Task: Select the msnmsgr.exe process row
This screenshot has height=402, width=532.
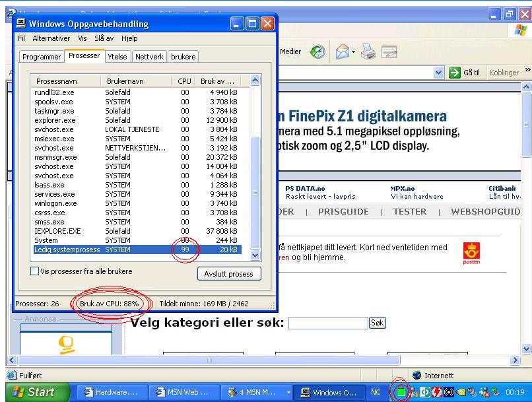Action: click(x=137, y=157)
